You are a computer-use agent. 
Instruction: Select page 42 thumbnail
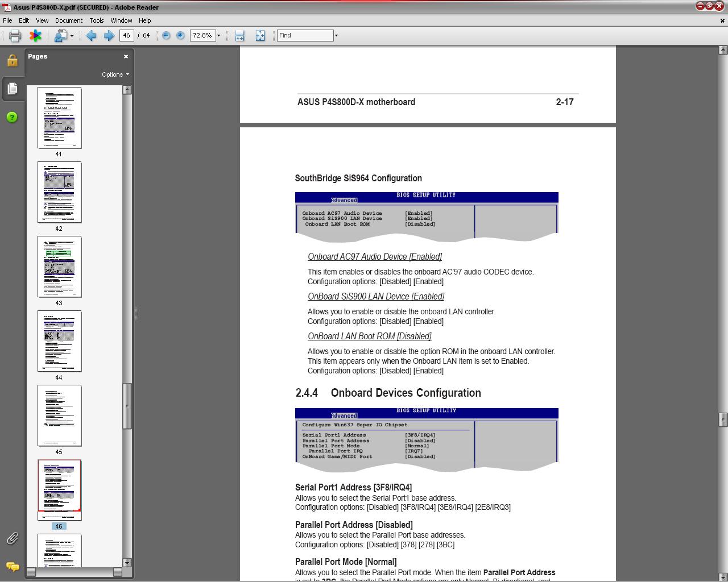[59, 192]
